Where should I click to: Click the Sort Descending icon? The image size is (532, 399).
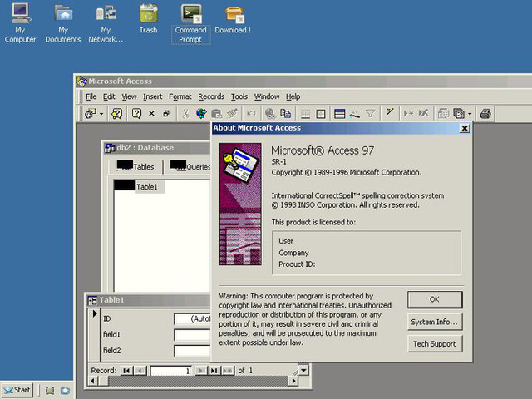pos(321,114)
